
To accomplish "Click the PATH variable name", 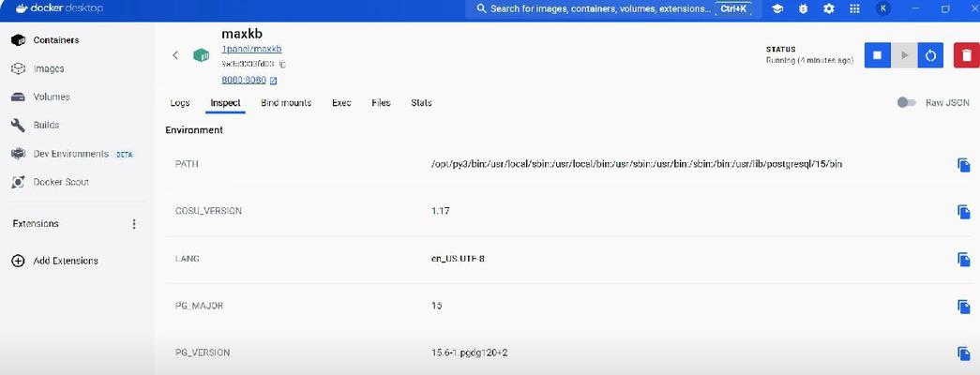I will tap(188, 164).
